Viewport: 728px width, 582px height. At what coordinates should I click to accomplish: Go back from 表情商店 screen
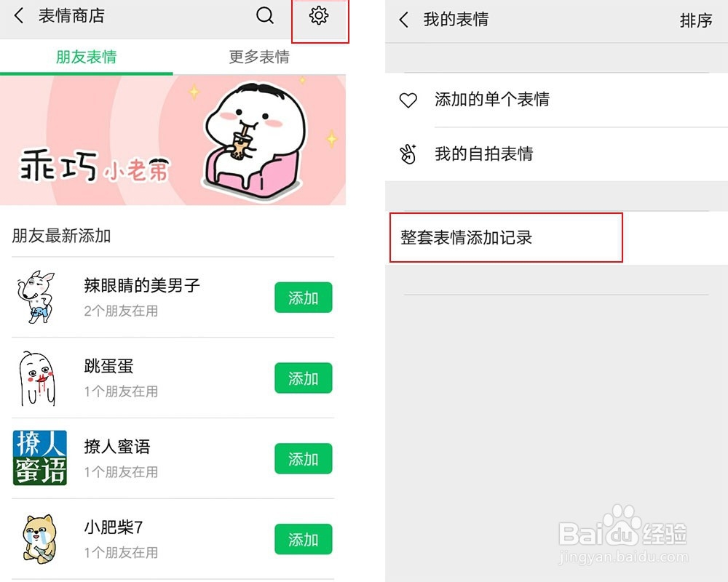click(x=19, y=16)
